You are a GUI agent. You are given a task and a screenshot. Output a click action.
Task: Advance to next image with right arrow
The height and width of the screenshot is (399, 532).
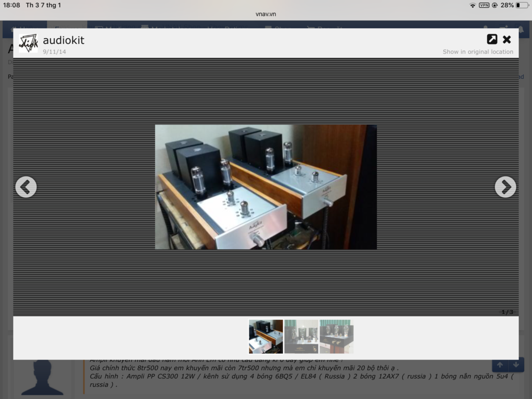click(505, 187)
